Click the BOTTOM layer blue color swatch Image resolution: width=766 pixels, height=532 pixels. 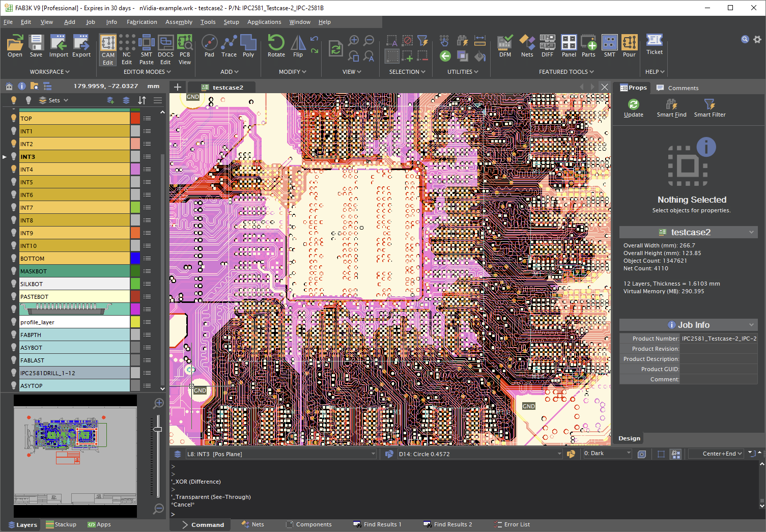pos(135,258)
